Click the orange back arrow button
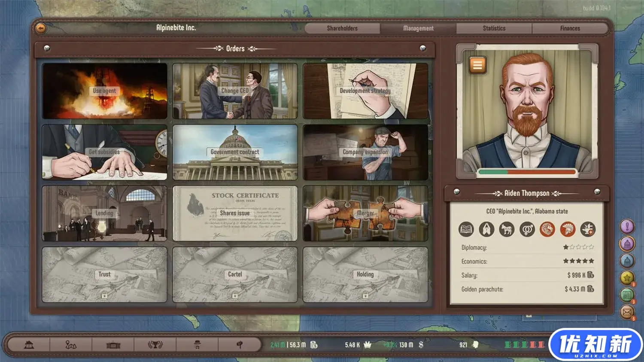 pyautogui.click(x=40, y=28)
